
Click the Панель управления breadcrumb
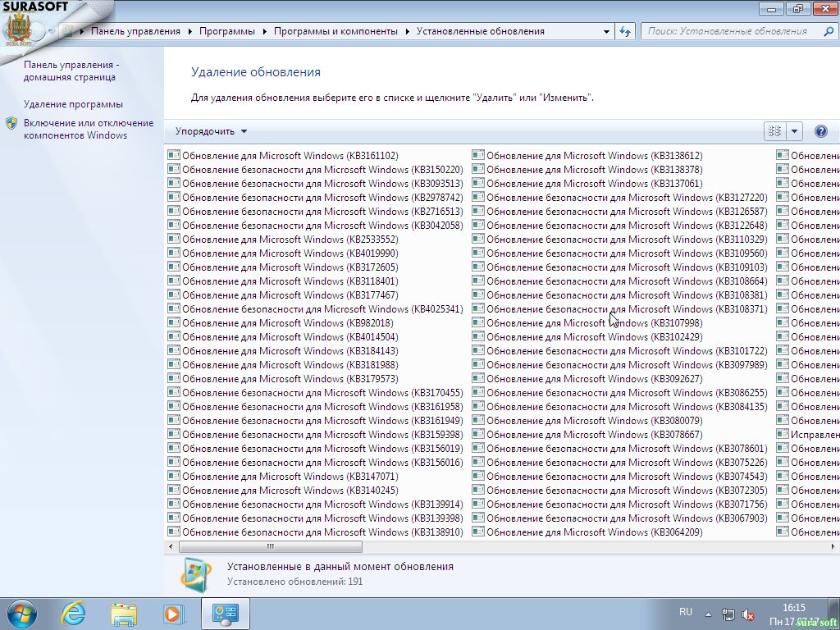click(135, 31)
